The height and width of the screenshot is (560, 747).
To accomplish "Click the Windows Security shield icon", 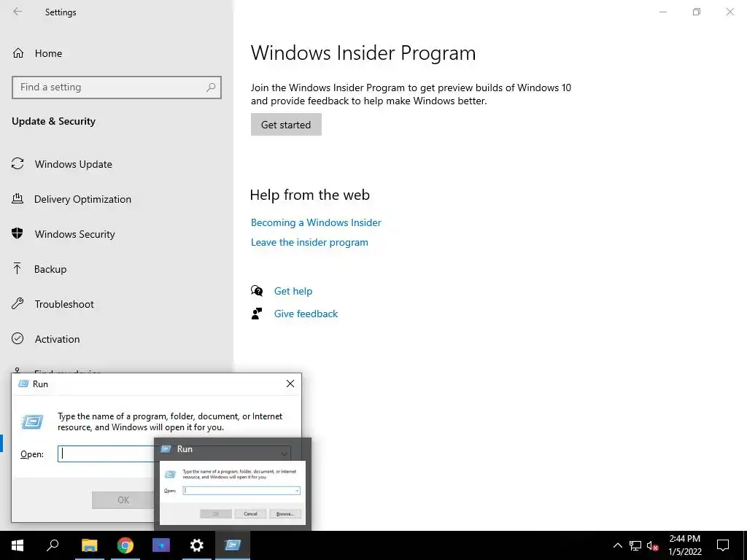I will pos(18,233).
